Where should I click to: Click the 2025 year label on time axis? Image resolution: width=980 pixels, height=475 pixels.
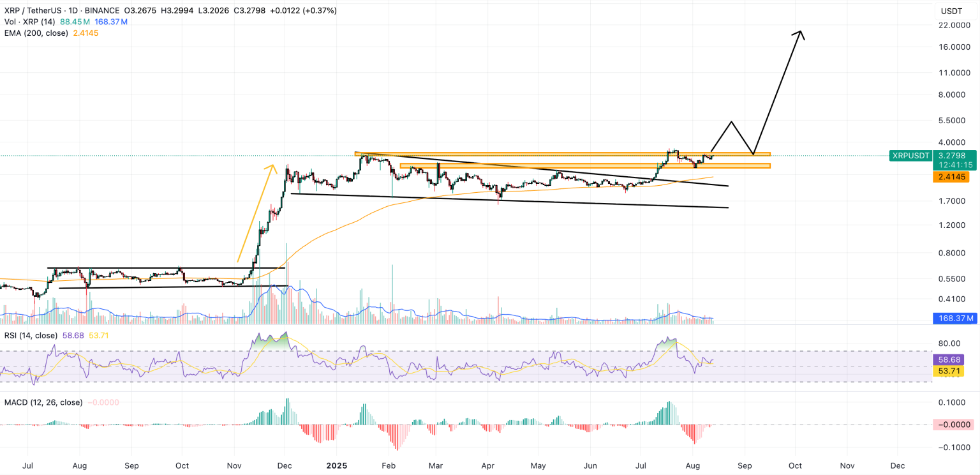tap(338, 466)
